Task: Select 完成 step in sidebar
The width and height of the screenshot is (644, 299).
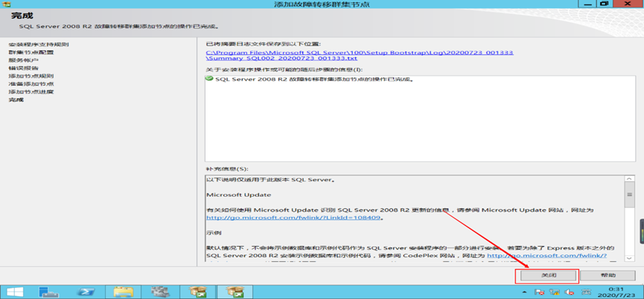Action: pyautogui.click(x=16, y=100)
